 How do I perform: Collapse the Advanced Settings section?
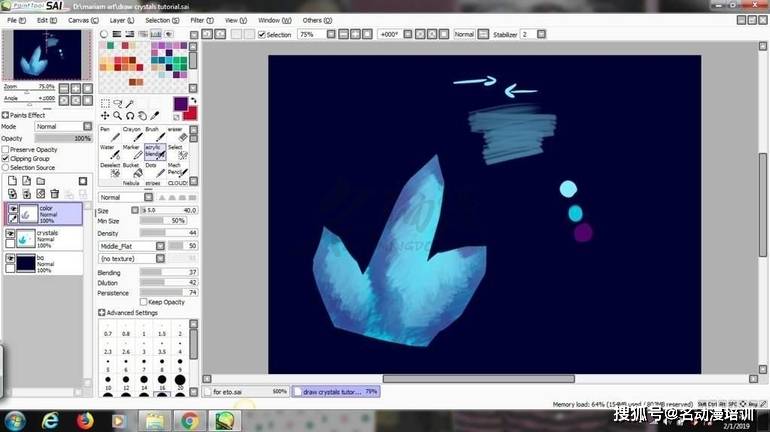[x=102, y=313]
